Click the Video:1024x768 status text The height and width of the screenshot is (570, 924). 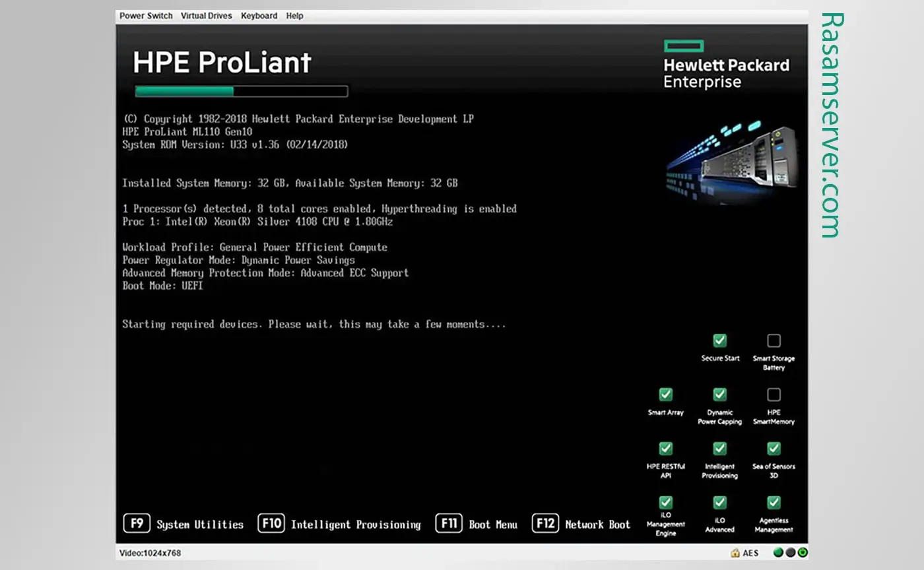(150, 553)
